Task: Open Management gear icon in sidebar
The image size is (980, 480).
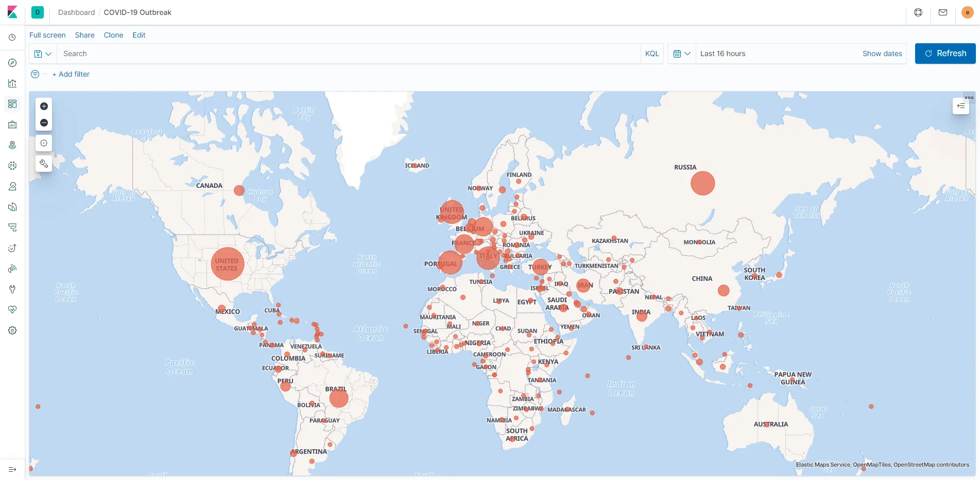Action: pyautogui.click(x=12, y=330)
